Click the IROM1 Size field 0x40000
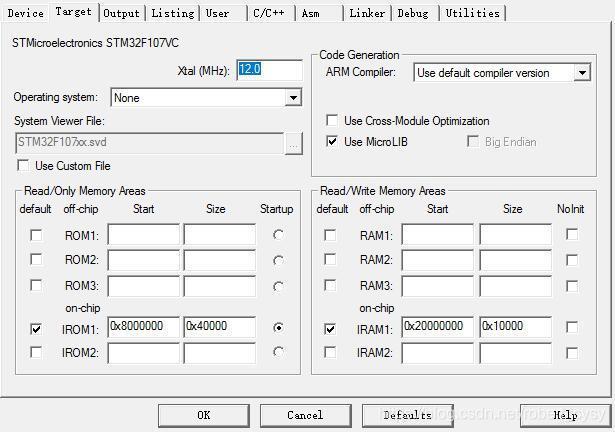 pyautogui.click(x=220, y=327)
